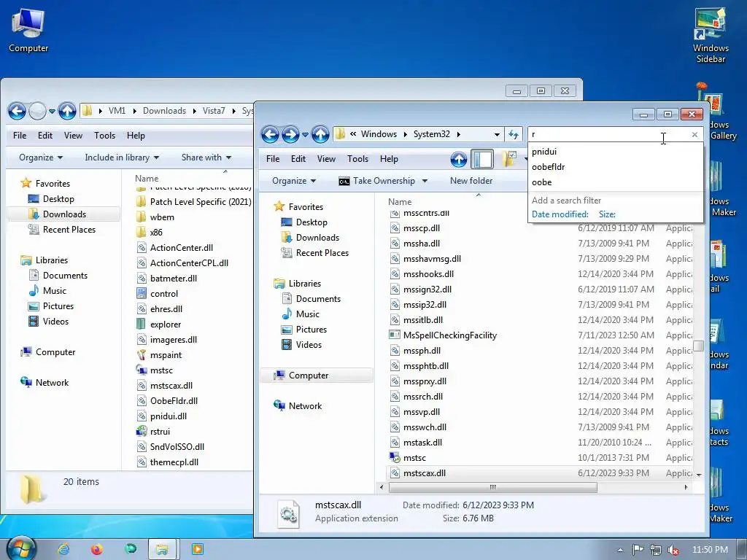The width and height of the screenshot is (747, 560).
Task: Select Windows in the breadcrumb path
Action: click(379, 134)
